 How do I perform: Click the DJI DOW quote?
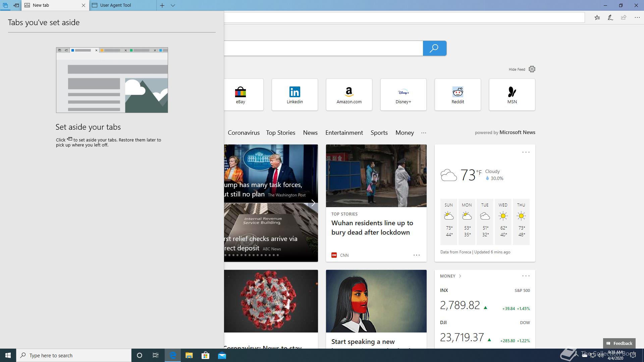coord(485,332)
